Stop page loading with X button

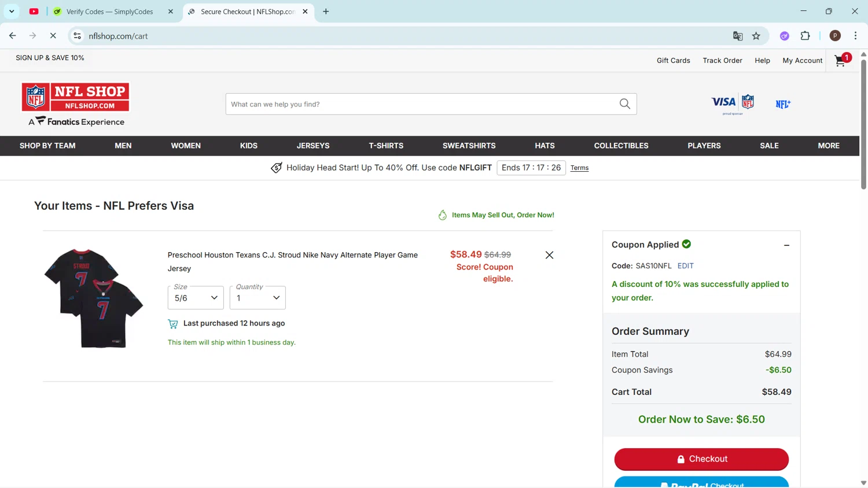53,36
